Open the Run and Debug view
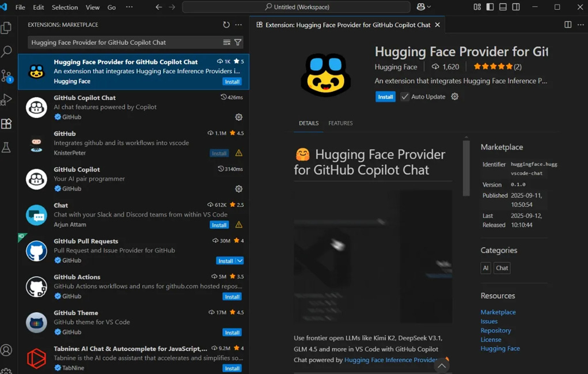The width and height of the screenshot is (588, 374). [x=6, y=100]
